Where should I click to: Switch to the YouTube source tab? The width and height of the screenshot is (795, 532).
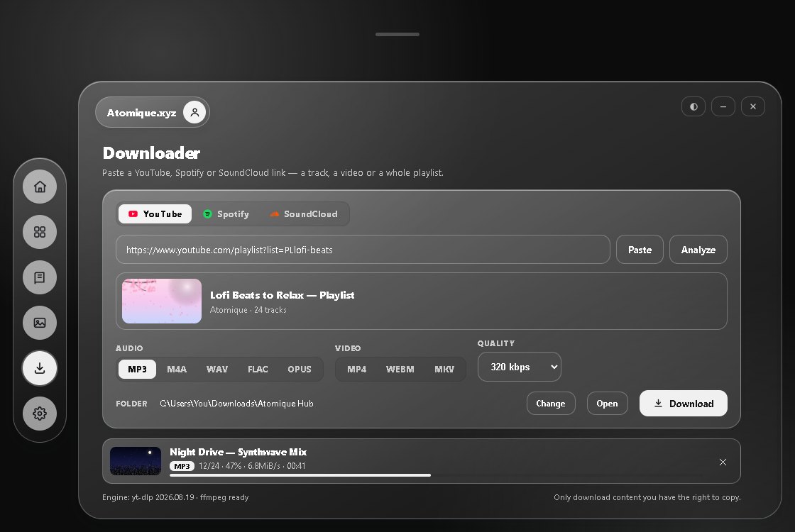tap(155, 214)
